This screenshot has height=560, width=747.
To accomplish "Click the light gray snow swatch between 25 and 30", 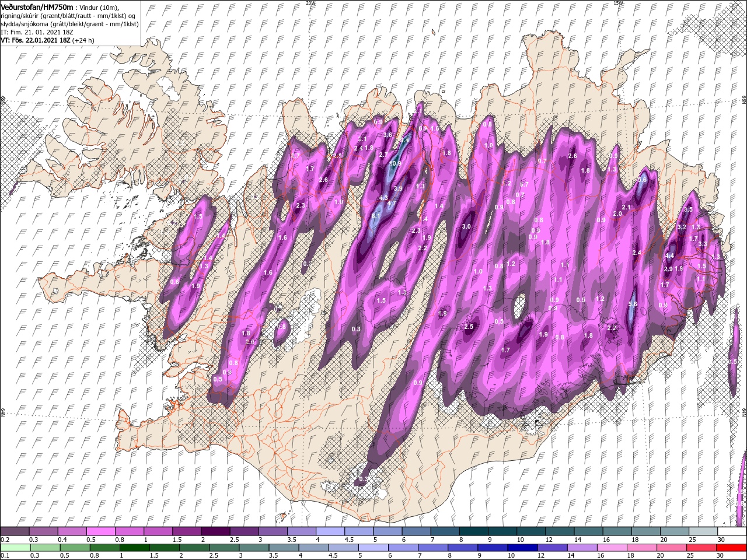I will (703, 531).
